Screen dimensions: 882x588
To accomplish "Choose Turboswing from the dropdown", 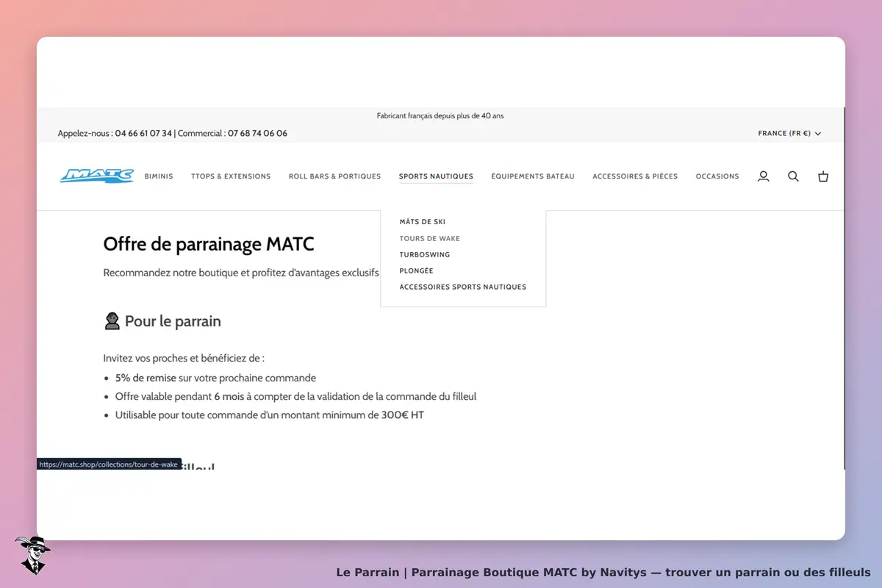I will [425, 254].
